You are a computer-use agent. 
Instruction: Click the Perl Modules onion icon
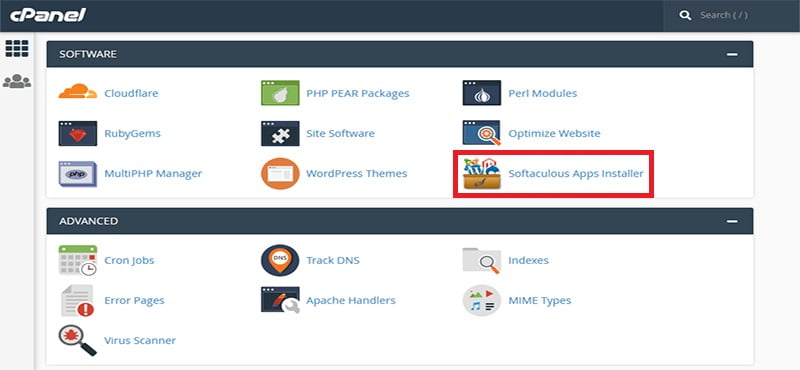[482, 93]
